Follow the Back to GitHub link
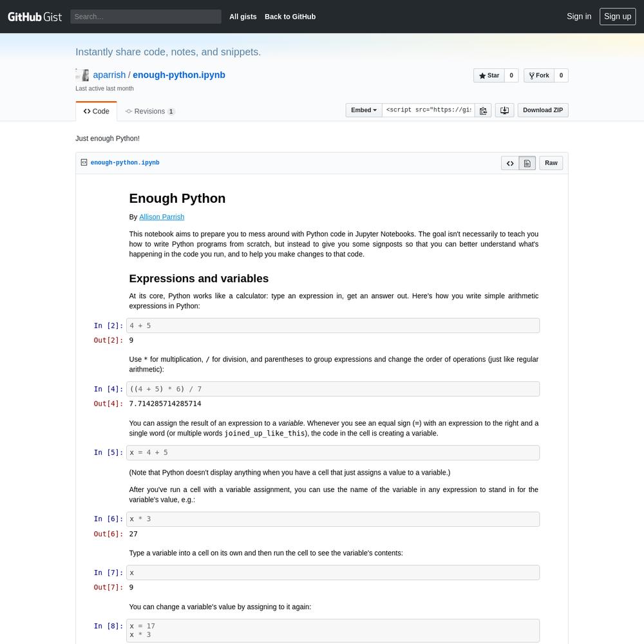 point(290,17)
